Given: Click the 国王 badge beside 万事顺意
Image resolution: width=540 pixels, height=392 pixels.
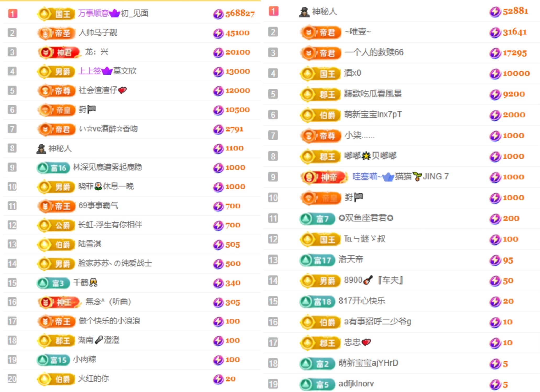Looking at the screenshot, I should pos(56,14).
